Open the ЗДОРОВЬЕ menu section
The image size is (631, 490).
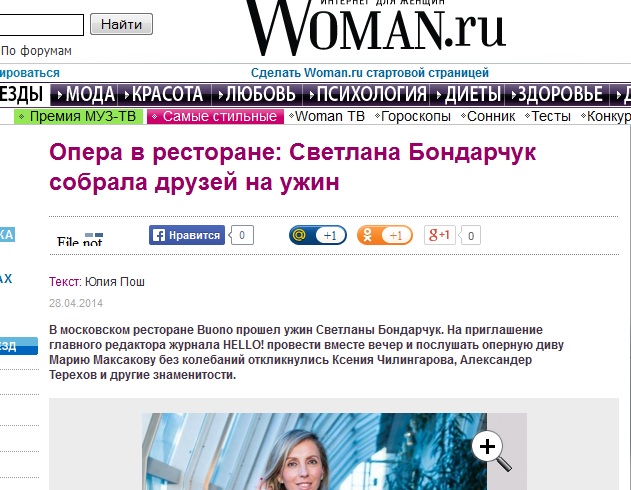click(x=557, y=95)
